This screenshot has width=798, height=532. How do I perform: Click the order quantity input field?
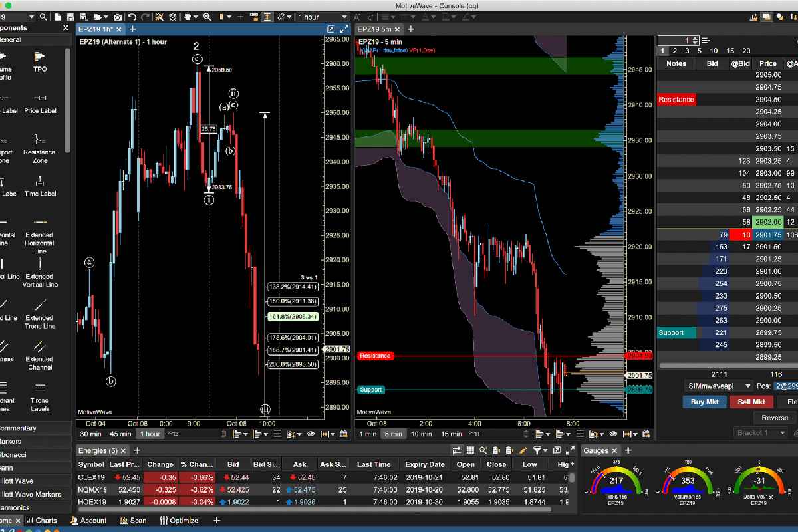point(678,41)
